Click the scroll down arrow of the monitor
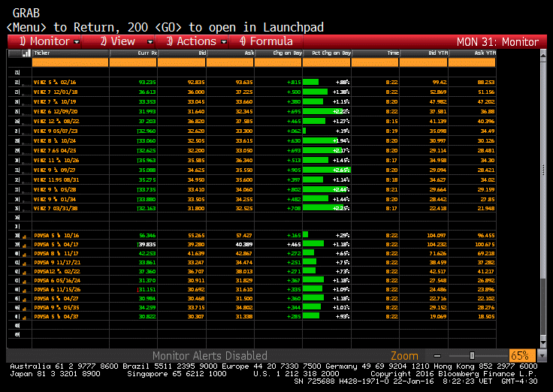The image size is (553, 392). pyautogui.click(x=543, y=342)
